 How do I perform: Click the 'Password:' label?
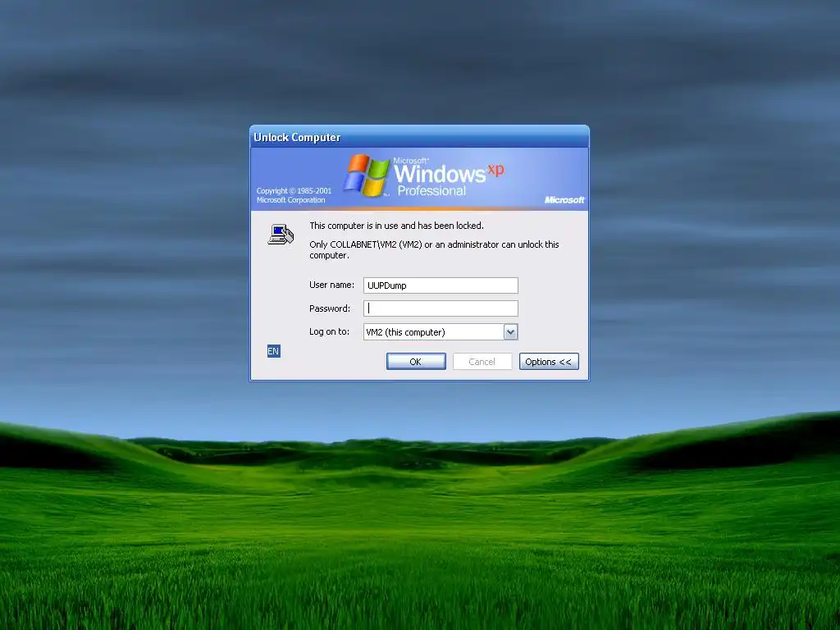[330, 308]
